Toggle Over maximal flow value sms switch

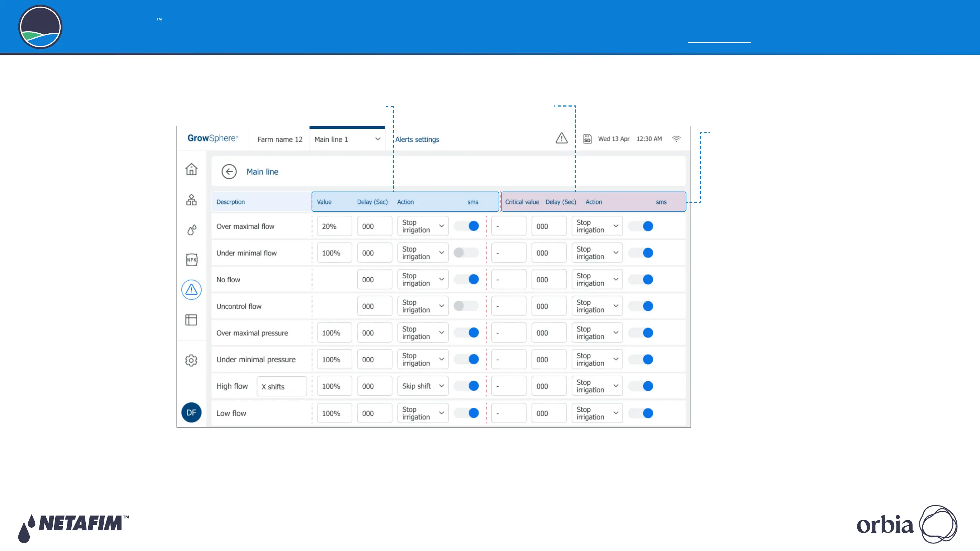coord(466,226)
